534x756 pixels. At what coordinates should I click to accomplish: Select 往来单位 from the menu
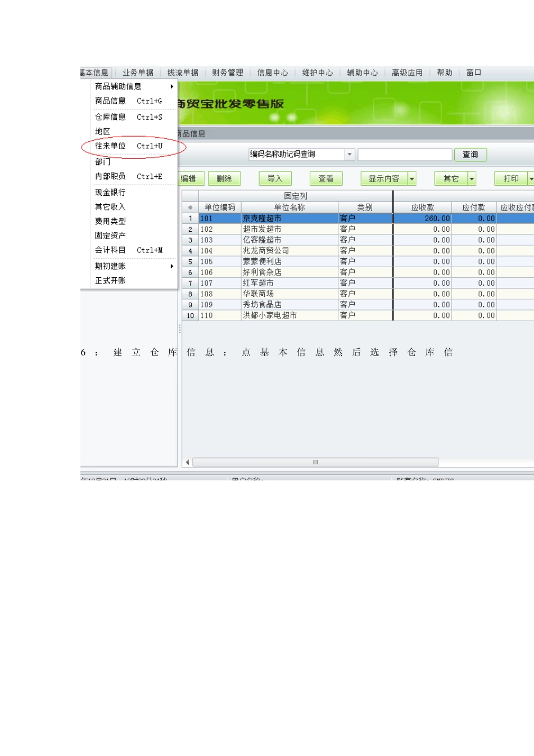[134, 146]
